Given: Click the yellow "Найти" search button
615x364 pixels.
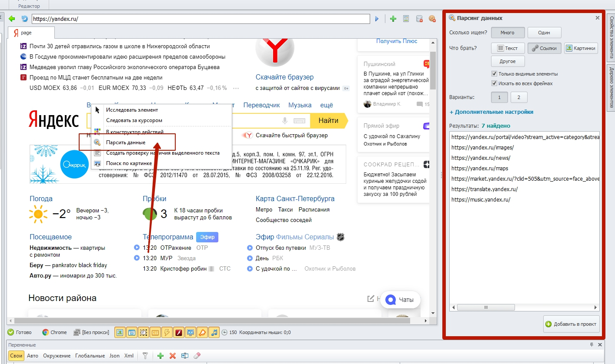Looking at the screenshot, I should pos(328,121).
